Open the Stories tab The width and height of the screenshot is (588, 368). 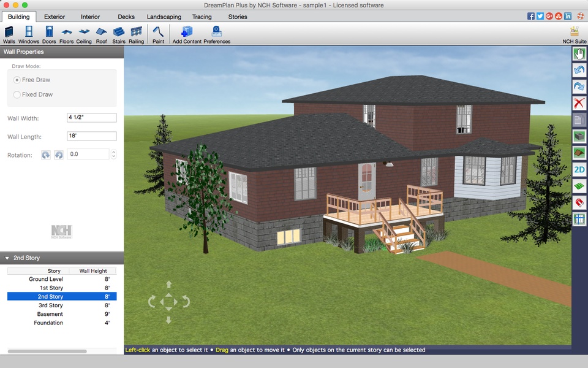[238, 17]
